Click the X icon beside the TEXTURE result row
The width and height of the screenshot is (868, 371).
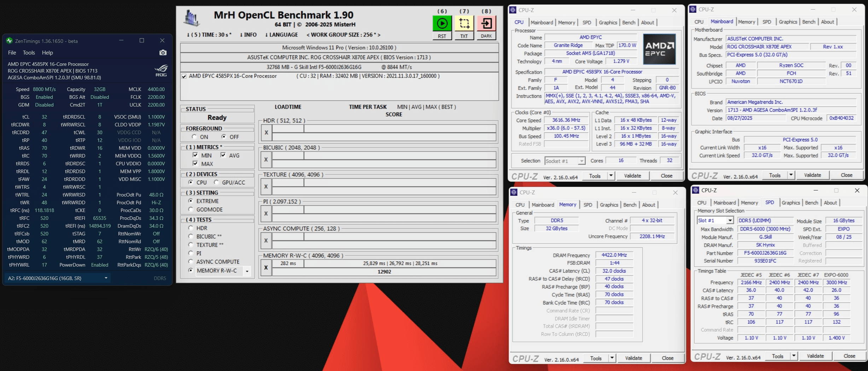point(266,187)
